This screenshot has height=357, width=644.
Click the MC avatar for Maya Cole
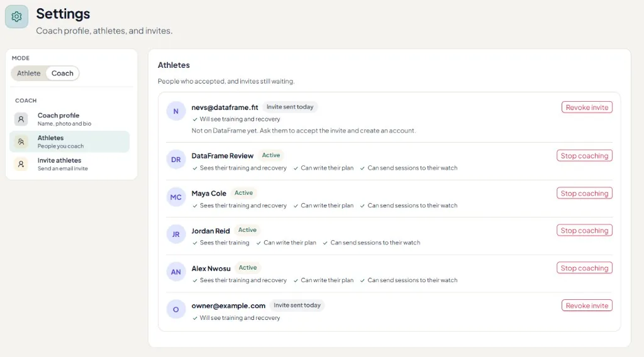pos(176,197)
